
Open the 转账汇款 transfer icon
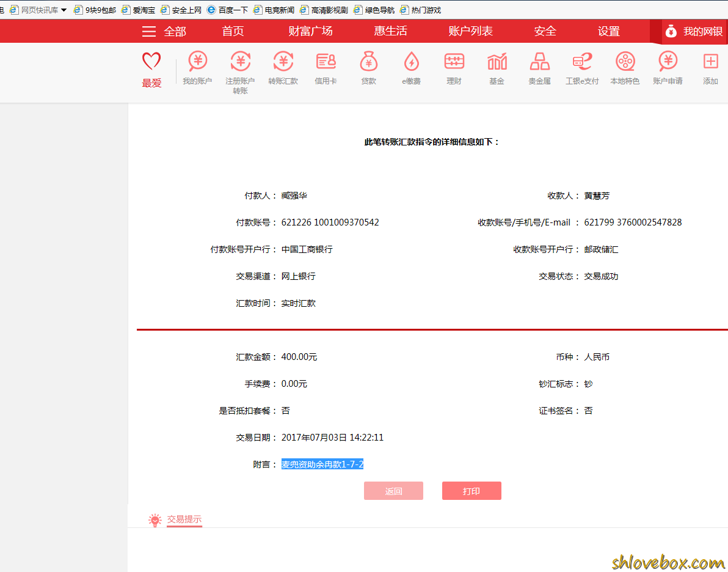point(283,61)
